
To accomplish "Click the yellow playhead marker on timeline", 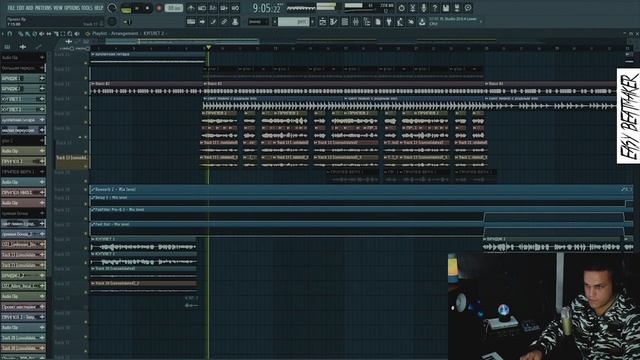I will [209, 47].
